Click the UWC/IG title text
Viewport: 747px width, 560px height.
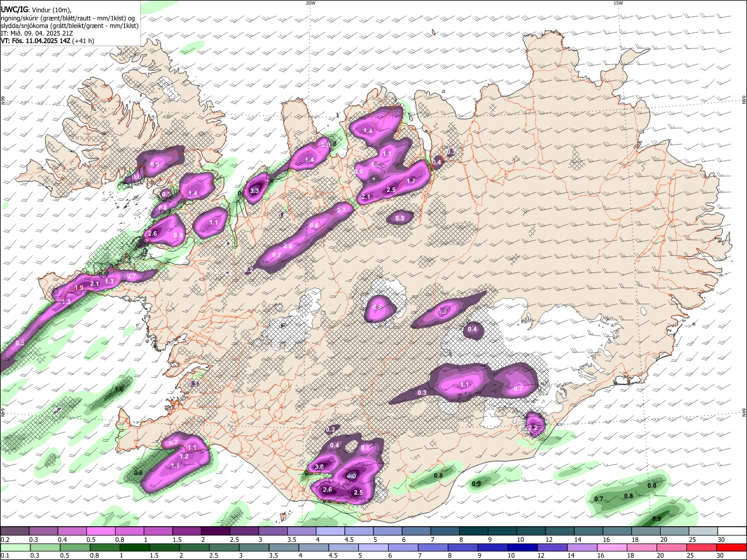[14, 9]
